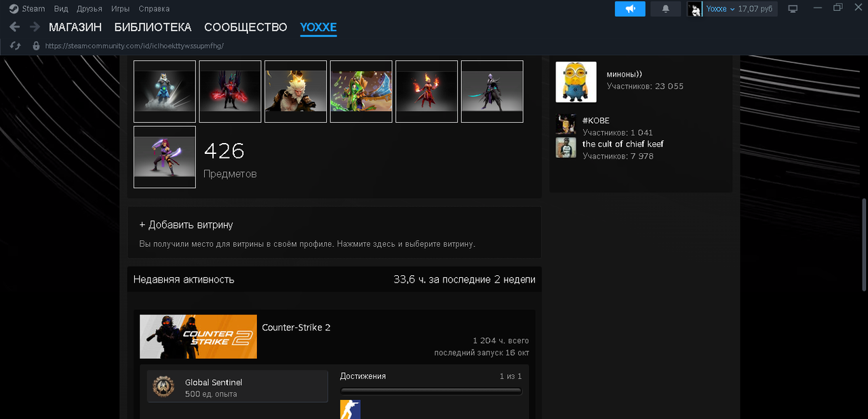Open the #KOBE group link
Screen dimensions: 868x419
596,121
